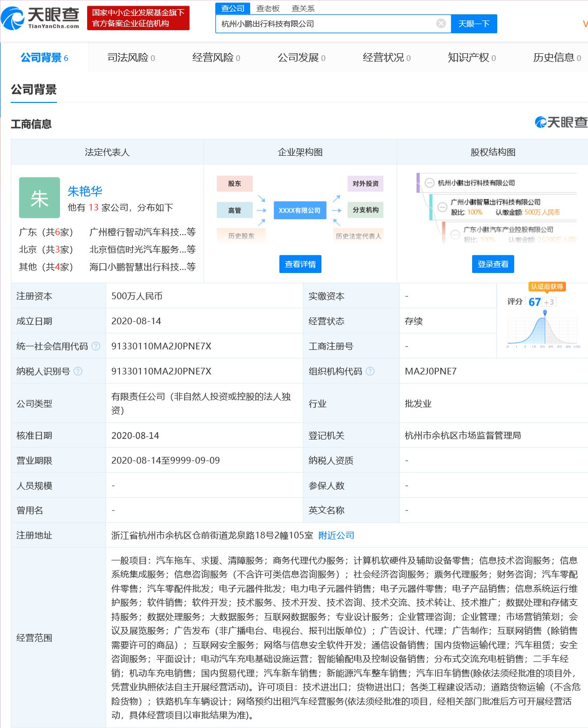
Task: Clear the search box with the x icon
Action: click(440, 23)
